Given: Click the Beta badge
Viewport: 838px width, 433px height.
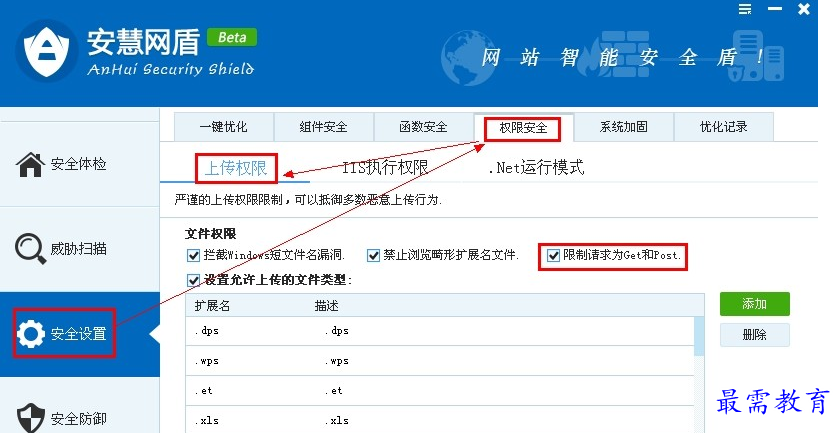Looking at the screenshot, I should [232, 37].
